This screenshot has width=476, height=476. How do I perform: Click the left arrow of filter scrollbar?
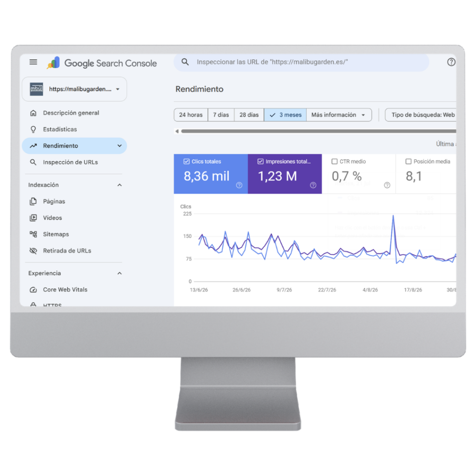coord(177,131)
